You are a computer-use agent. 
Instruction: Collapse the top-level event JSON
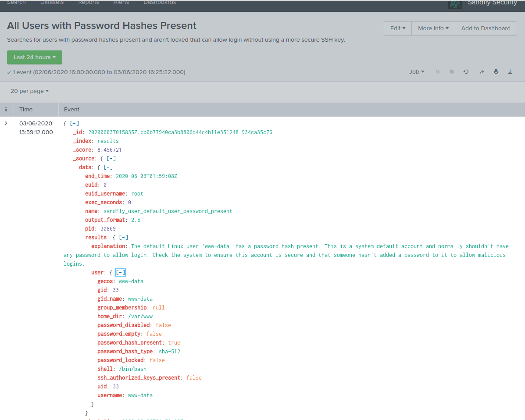click(x=74, y=124)
